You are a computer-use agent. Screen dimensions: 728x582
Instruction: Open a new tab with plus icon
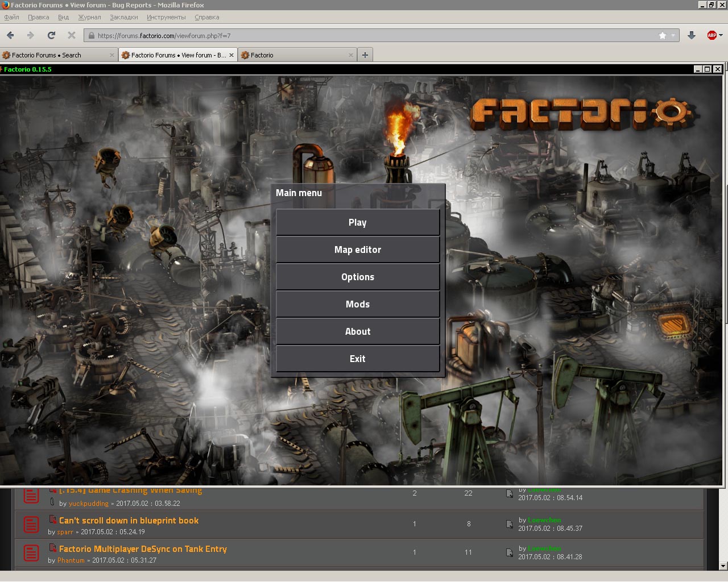point(365,55)
